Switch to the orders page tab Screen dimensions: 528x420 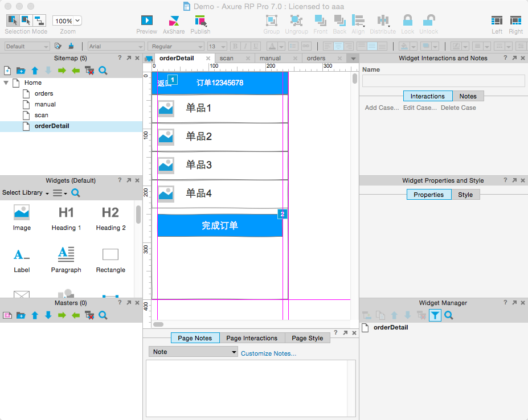point(316,58)
